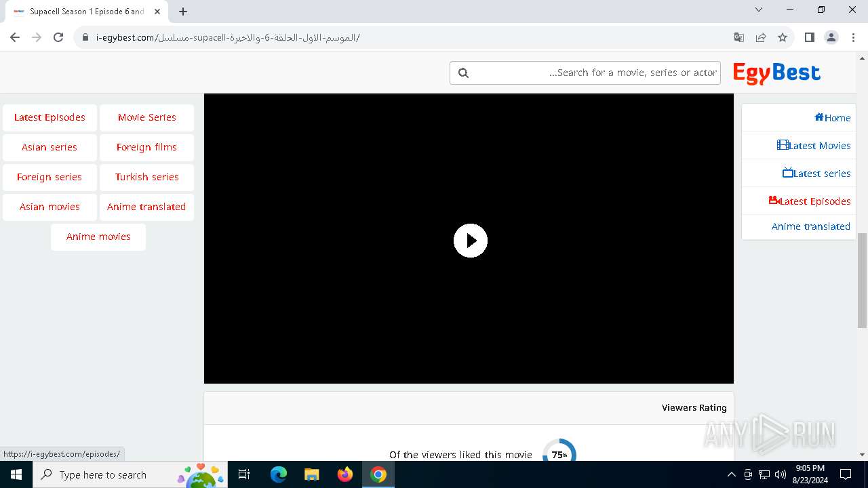
Task: Open Movie Series category
Action: click(146, 117)
